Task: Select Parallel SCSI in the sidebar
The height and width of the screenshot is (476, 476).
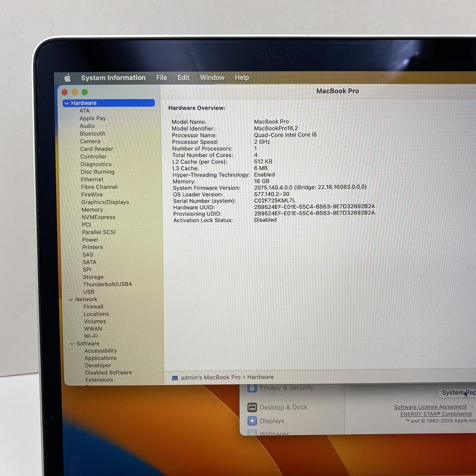Action: [99, 232]
